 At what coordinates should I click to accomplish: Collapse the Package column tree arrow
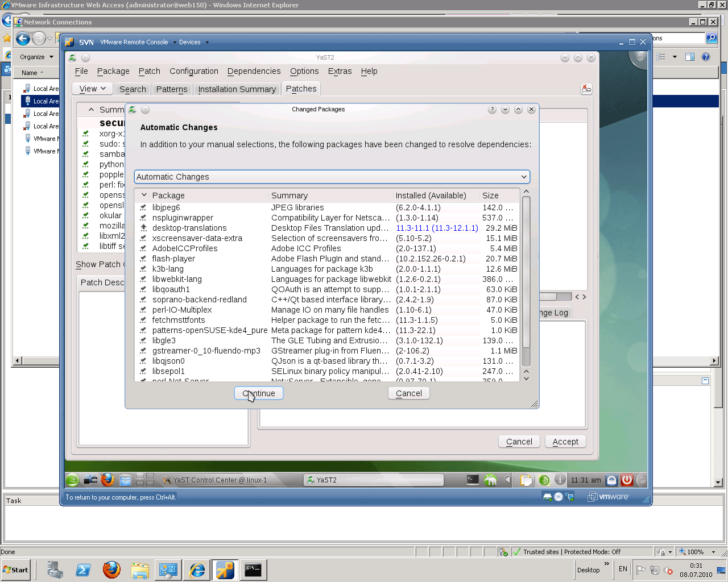(x=144, y=195)
